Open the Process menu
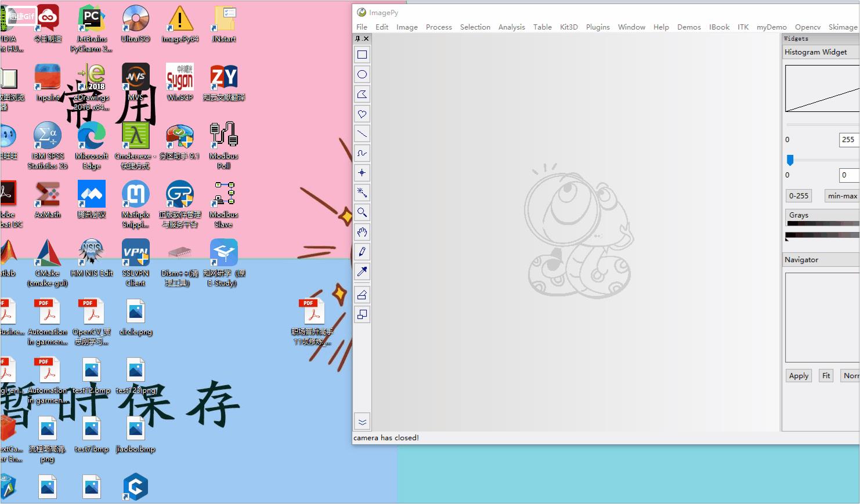 [x=439, y=27]
